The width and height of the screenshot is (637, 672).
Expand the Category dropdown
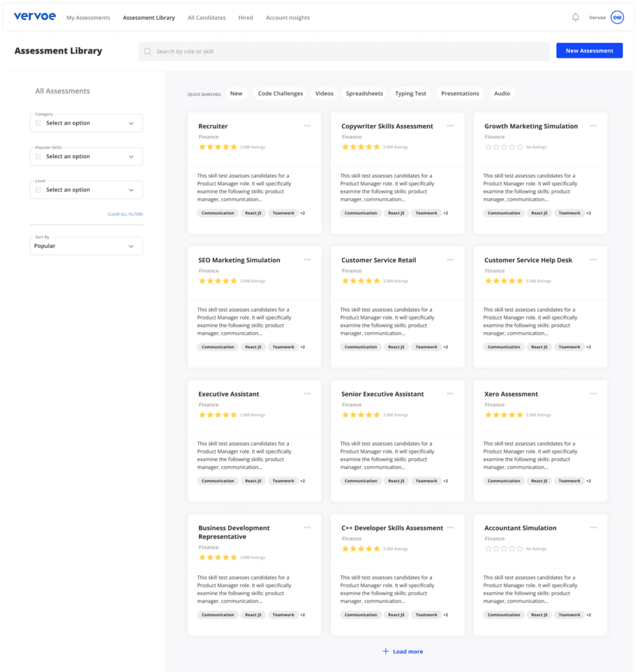tap(86, 123)
